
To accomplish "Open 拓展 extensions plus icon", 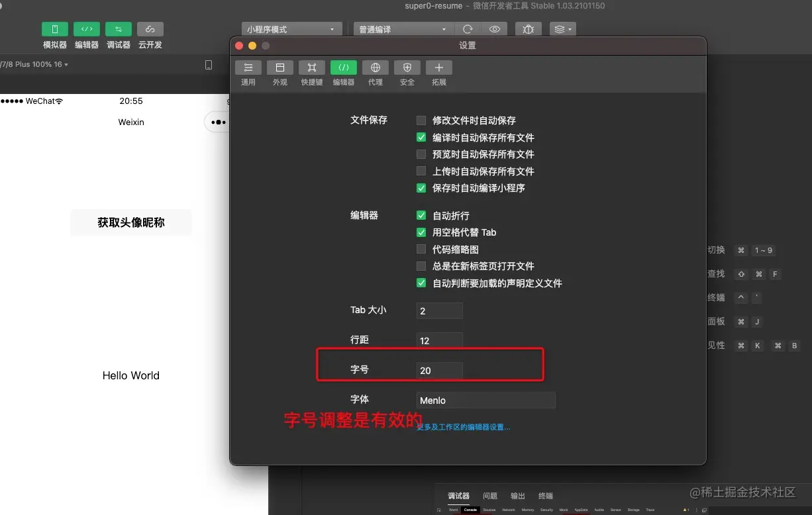I will (439, 68).
